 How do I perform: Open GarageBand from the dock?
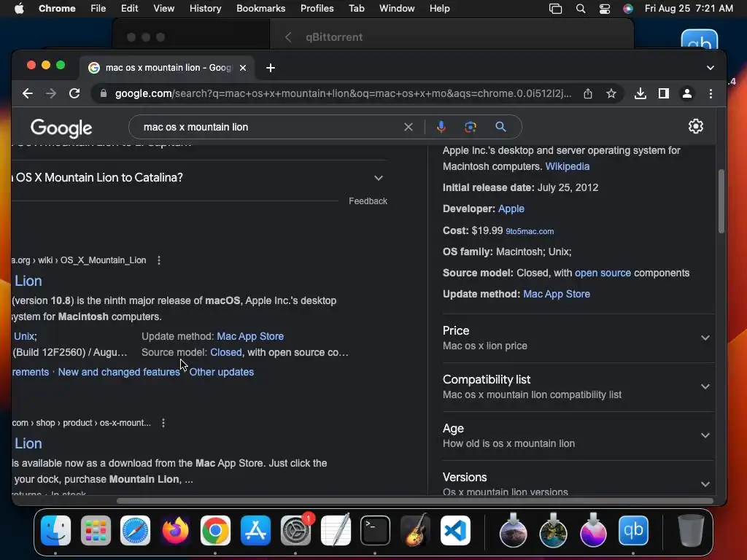(415, 529)
